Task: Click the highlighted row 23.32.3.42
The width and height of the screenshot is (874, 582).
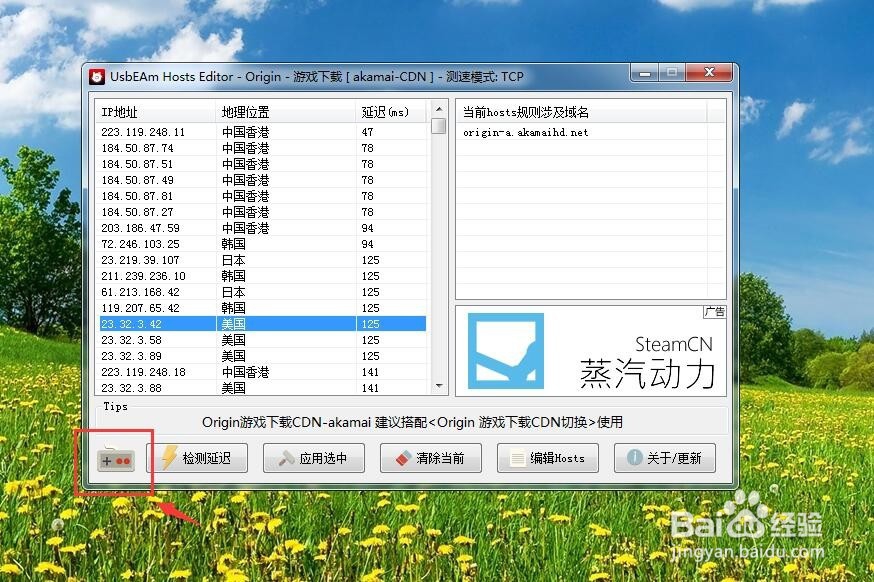Action: (263, 324)
